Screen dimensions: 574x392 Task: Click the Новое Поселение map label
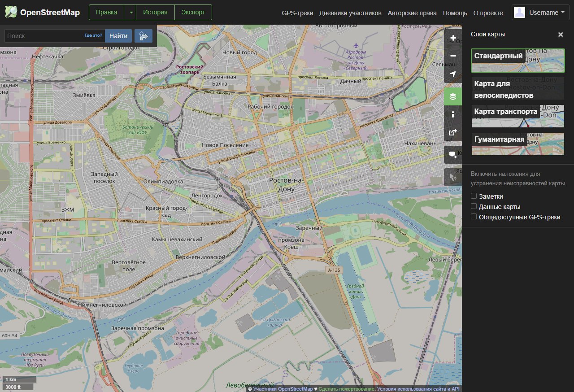coord(225,145)
